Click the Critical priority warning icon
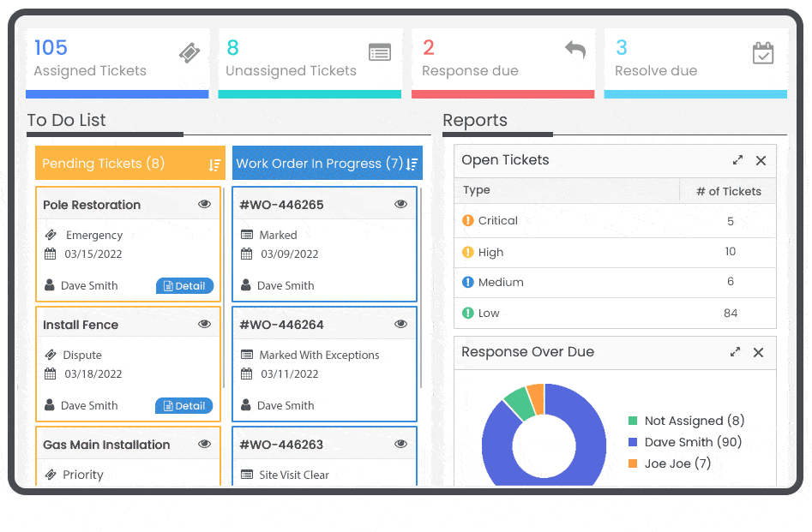812x532 pixels. pos(468,220)
